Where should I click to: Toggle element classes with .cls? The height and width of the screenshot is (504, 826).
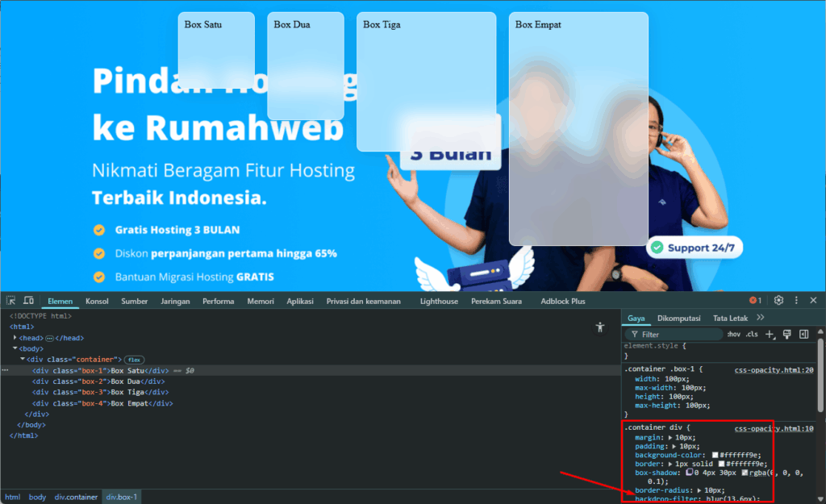752,334
